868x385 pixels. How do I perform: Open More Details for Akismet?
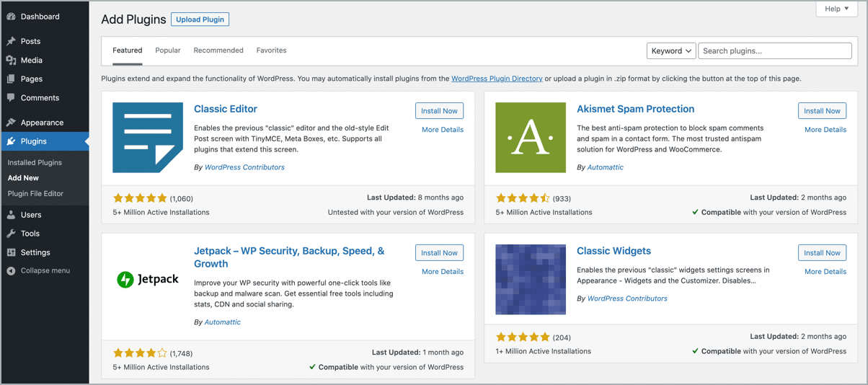(x=825, y=130)
